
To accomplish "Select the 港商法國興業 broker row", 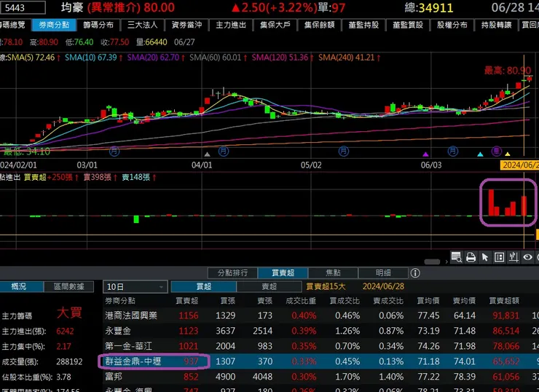I will click(320, 315).
